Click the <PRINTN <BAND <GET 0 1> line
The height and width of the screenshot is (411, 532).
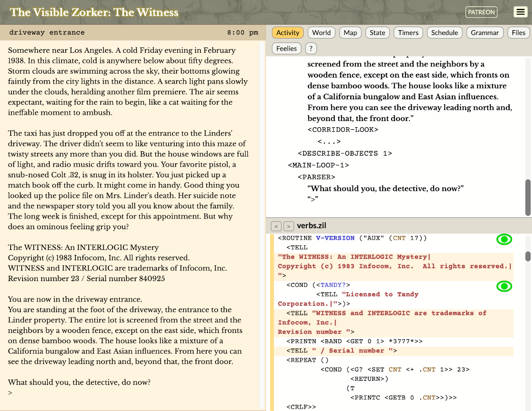(x=355, y=341)
